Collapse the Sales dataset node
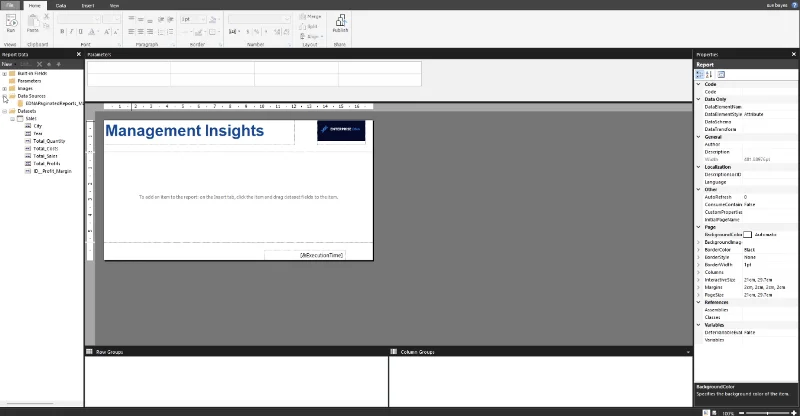The image size is (800, 416). [12, 119]
